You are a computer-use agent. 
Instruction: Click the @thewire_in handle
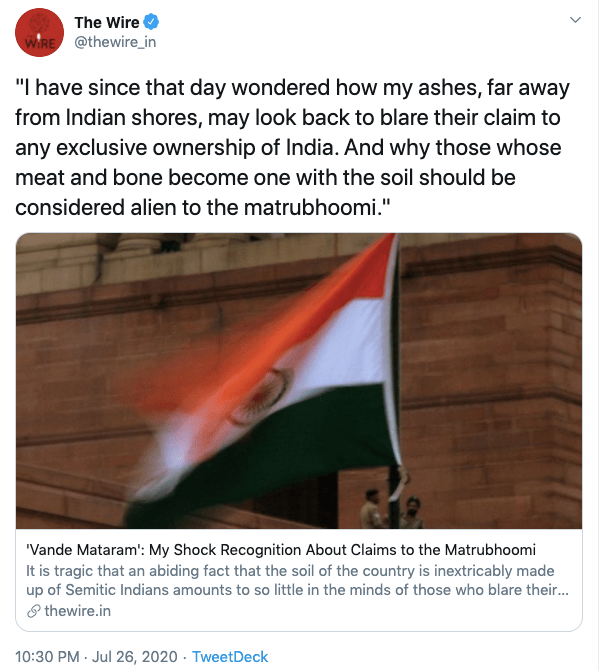tap(115, 41)
